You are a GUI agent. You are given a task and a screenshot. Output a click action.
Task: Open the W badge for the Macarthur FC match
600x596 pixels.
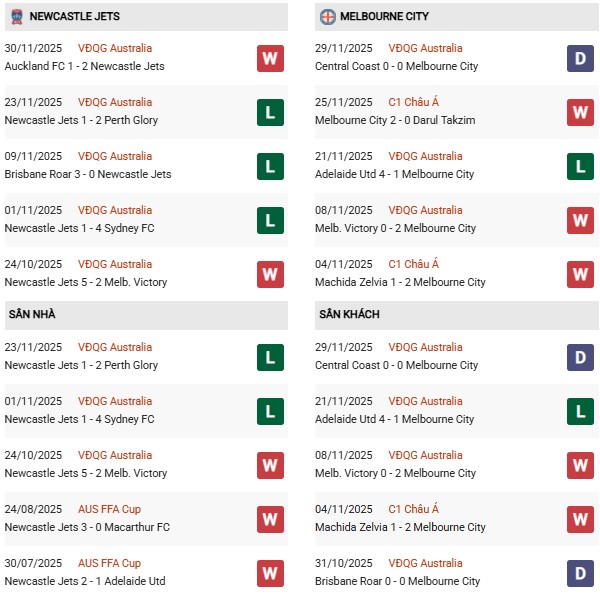pos(270,518)
